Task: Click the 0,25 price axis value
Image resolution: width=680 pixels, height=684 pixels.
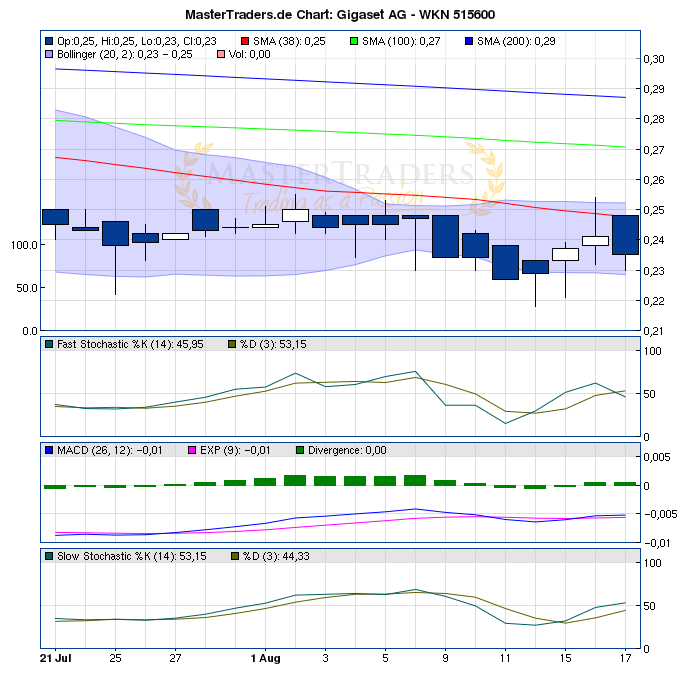Action: (x=654, y=210)
